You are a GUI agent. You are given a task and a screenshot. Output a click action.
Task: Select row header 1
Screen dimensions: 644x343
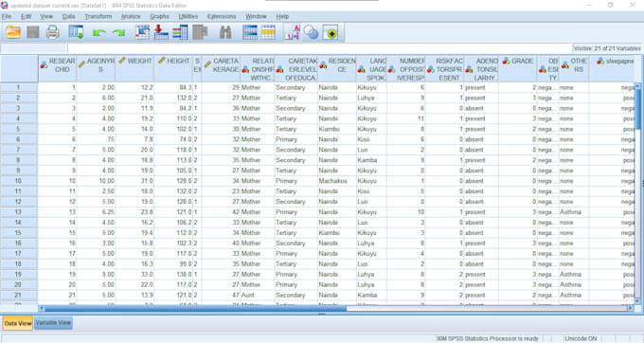click(x=19, y=87)
